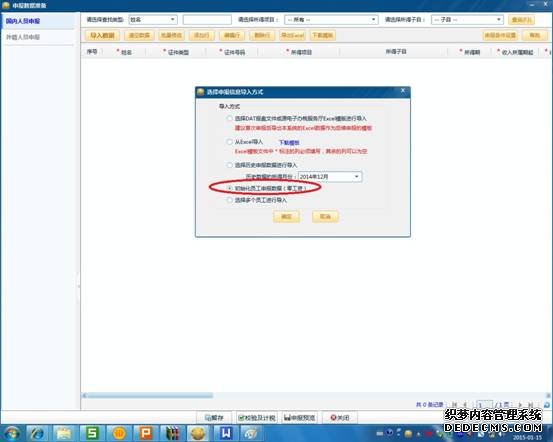Viewport: 553px width, 442px height.
Task: Open WinRAR books icon in taskbar
Action: coord(172,433)
